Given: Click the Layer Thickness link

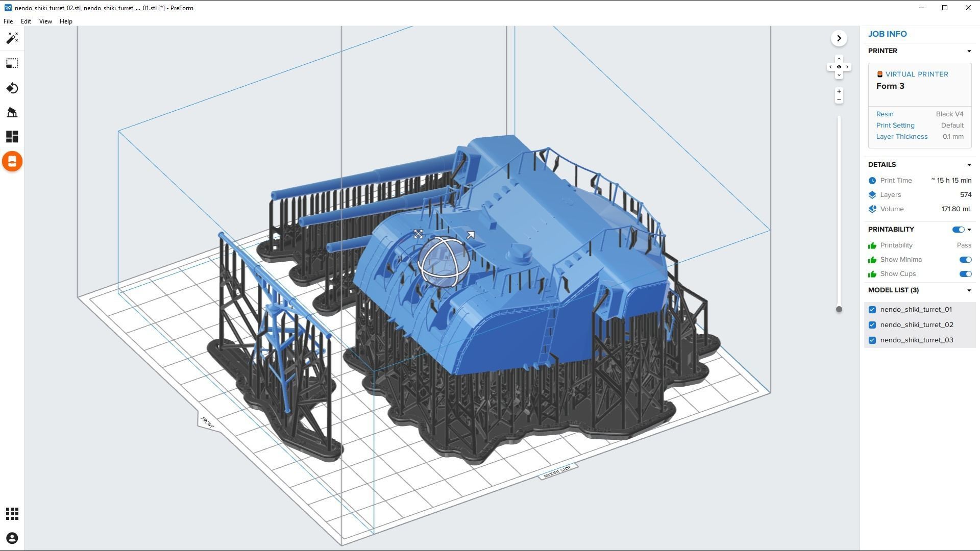Looking at the screenshot, I should point(901,137).
